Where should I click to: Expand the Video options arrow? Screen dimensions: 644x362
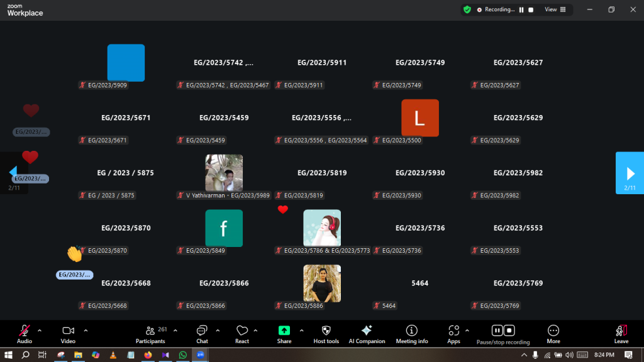click(86, 331)
